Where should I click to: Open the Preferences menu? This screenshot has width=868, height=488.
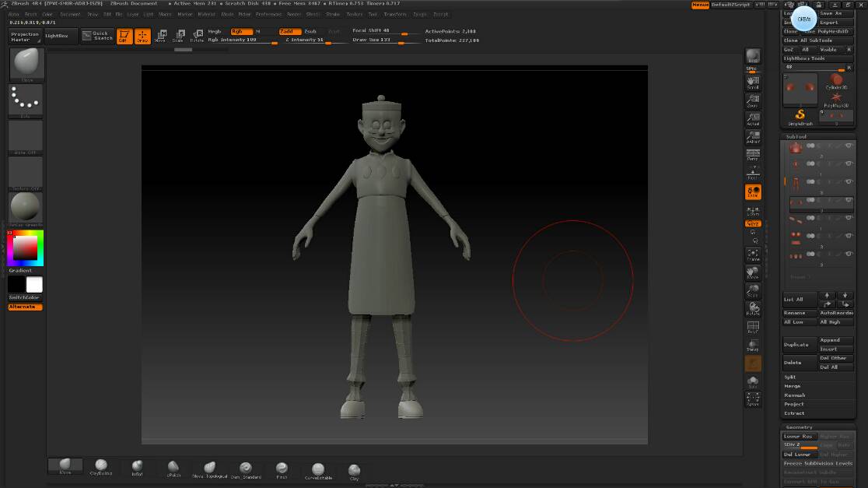(269, 14)
